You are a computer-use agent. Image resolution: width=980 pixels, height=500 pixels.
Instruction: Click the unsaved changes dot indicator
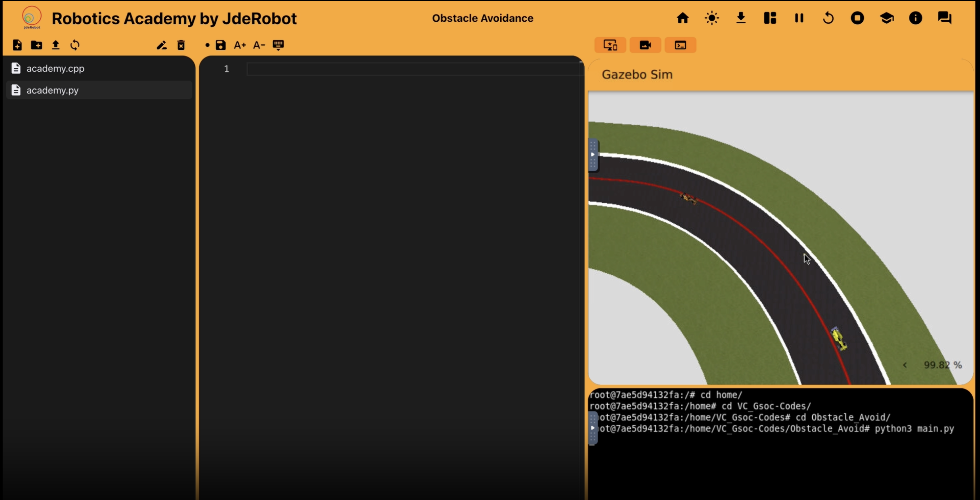click(x=207, y=45)
